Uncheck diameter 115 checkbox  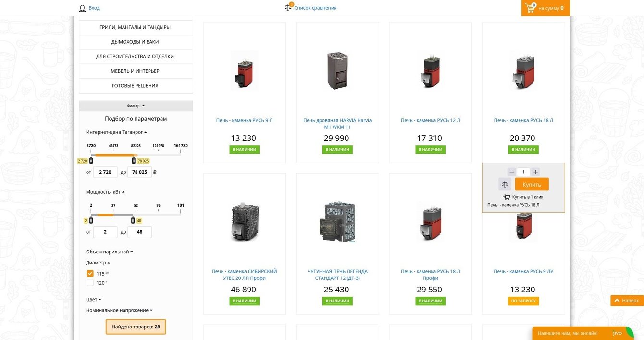[90, 273]
